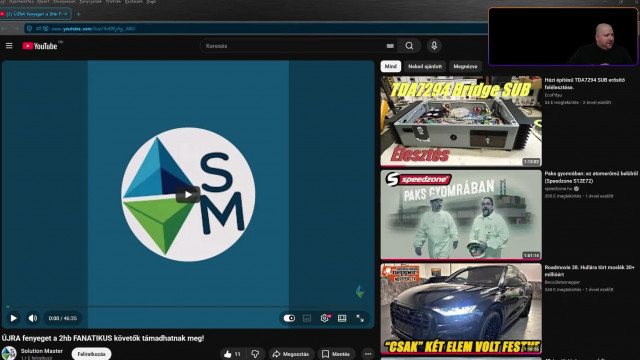Select the Mind filter chip
Screen dimensions: 640x360
coord(391,66)
